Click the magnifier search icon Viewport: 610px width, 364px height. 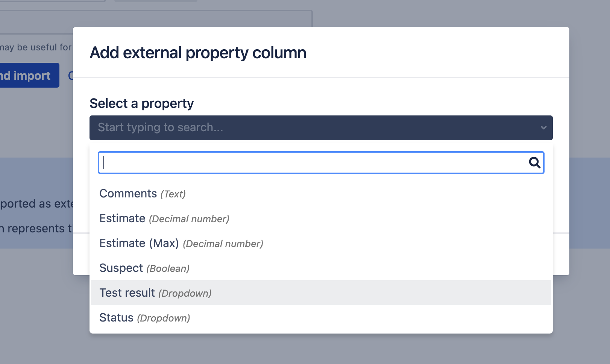[x=534, y=162]
